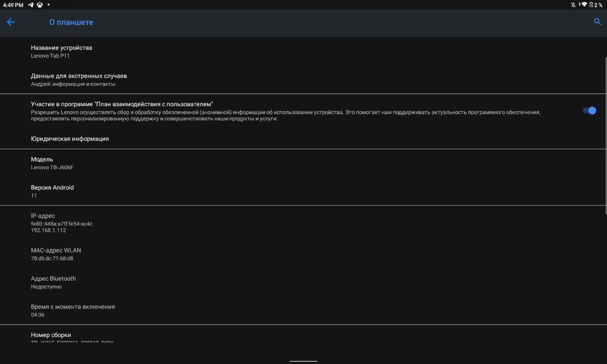
Task: Tap the uptime value 04:36
Action: 38,315
